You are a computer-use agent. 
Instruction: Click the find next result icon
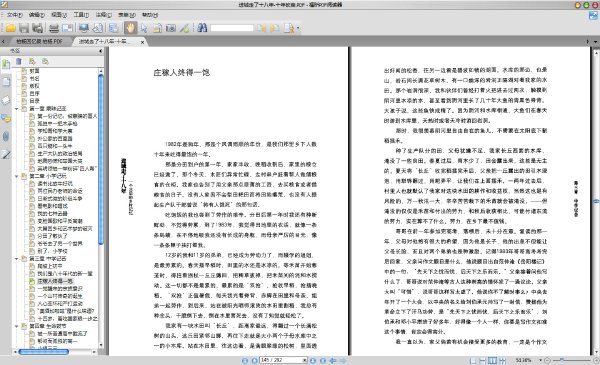click(274, 28)
